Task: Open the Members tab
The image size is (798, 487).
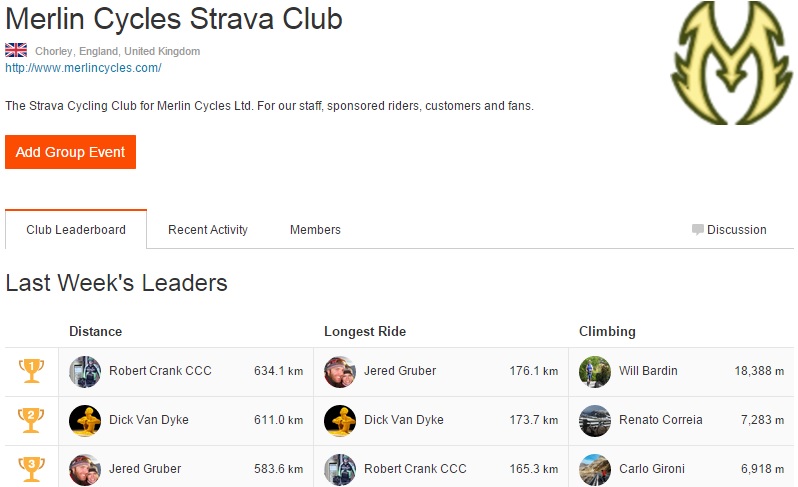Action: 315,230
